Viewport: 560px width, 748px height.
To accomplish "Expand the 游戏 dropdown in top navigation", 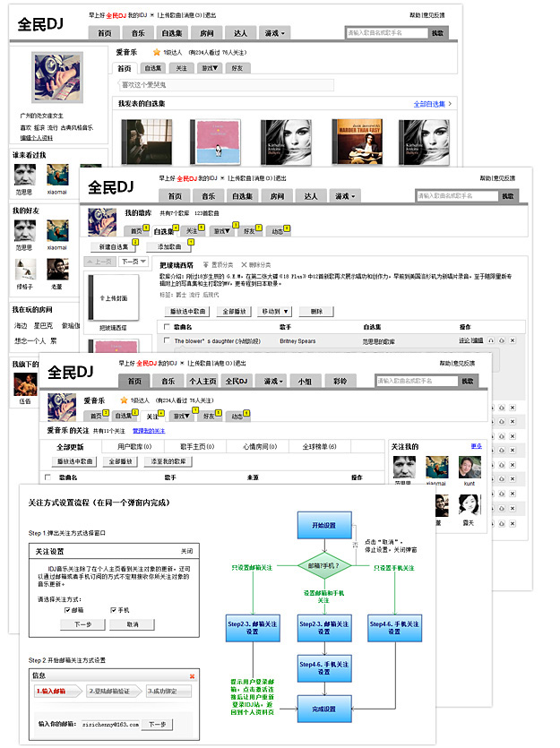I will (273, 33).
